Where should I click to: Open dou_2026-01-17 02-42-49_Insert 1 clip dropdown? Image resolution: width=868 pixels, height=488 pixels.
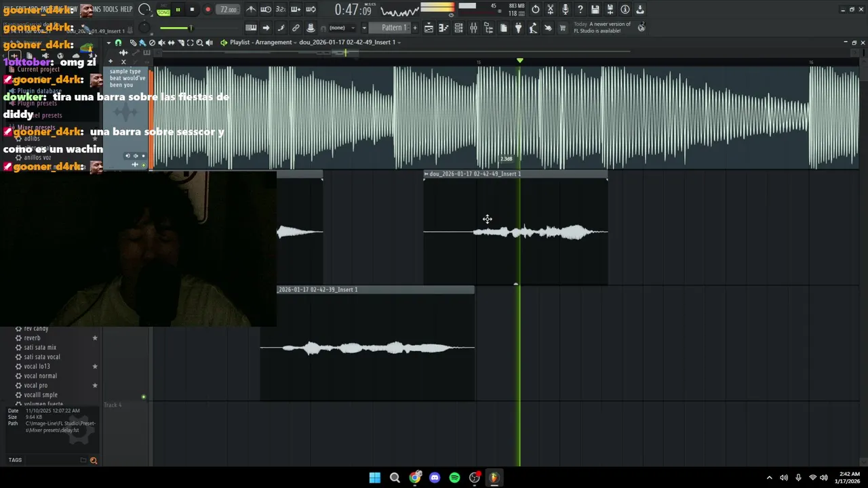pyautogui.click(x=350, y=43)
